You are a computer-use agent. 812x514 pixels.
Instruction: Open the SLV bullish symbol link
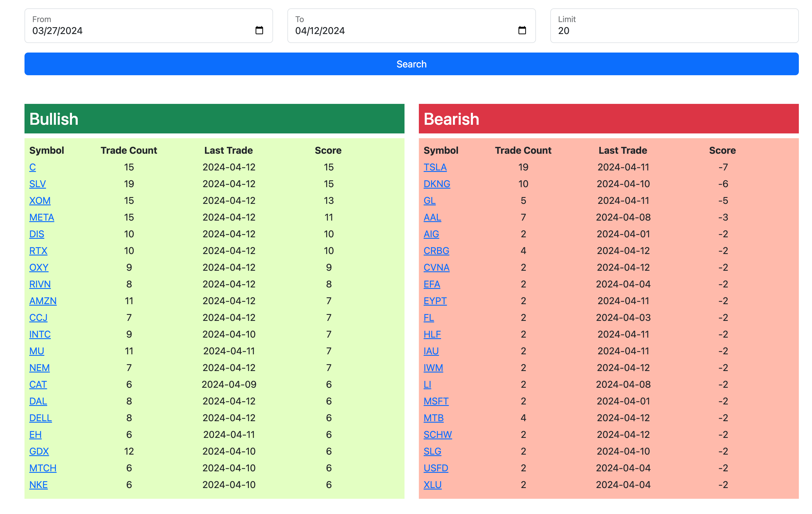[x=37, y=184]
